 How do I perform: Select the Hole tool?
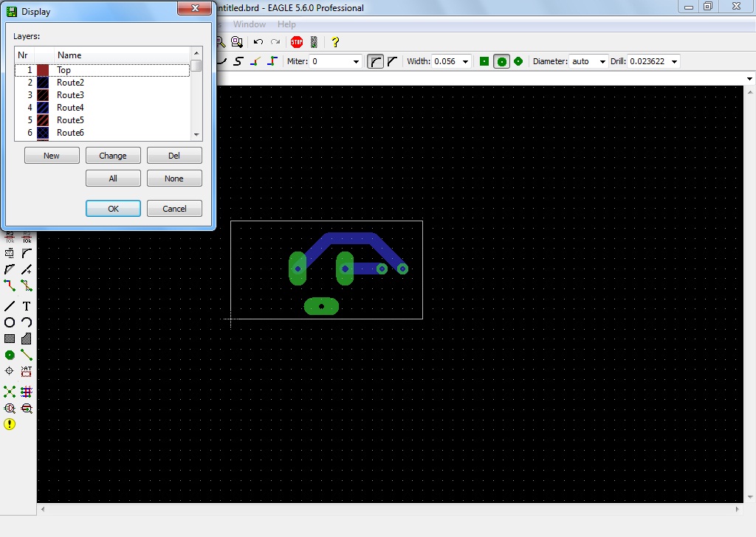(10, 371)
